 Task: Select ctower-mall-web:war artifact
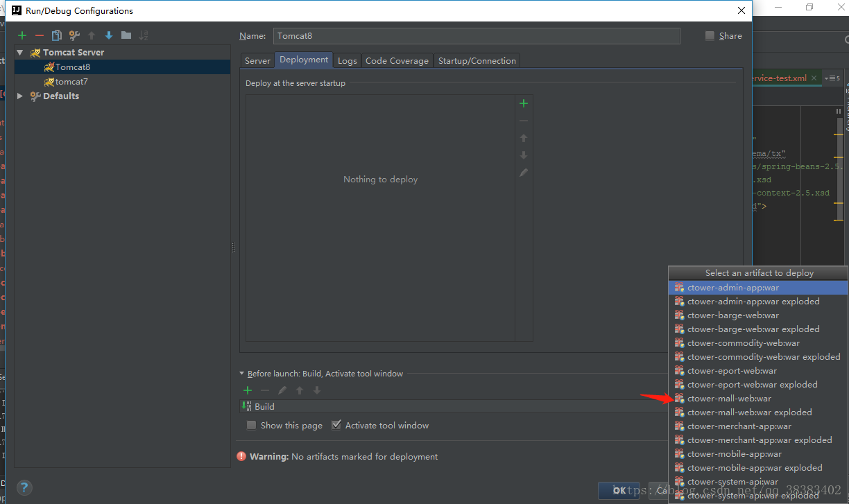(758, 398)
